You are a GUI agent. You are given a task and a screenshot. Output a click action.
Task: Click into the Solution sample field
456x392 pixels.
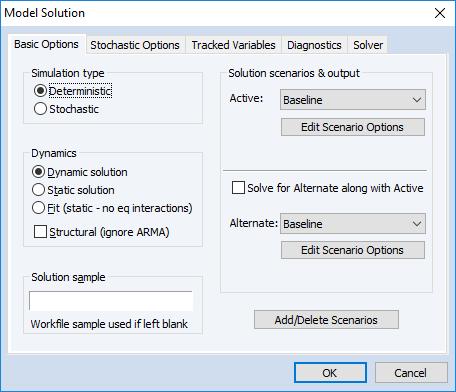click(x=111, y=301)
